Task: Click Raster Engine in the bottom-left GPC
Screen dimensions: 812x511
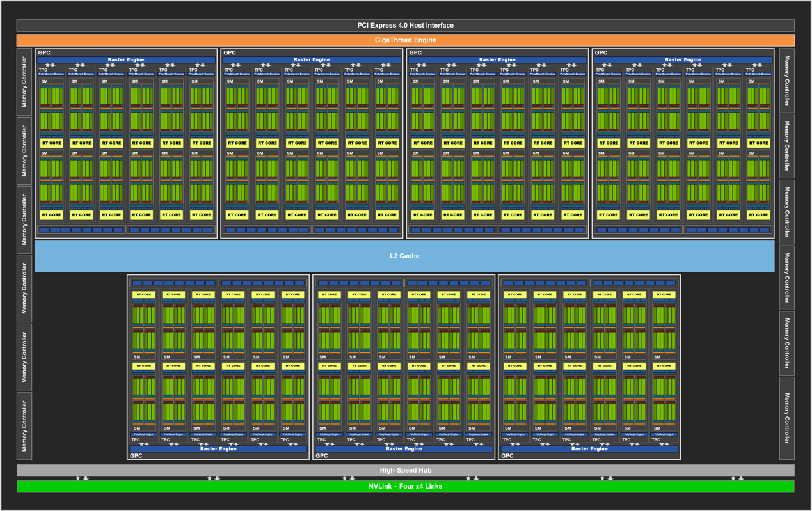Action: click(x=218, y=449)
